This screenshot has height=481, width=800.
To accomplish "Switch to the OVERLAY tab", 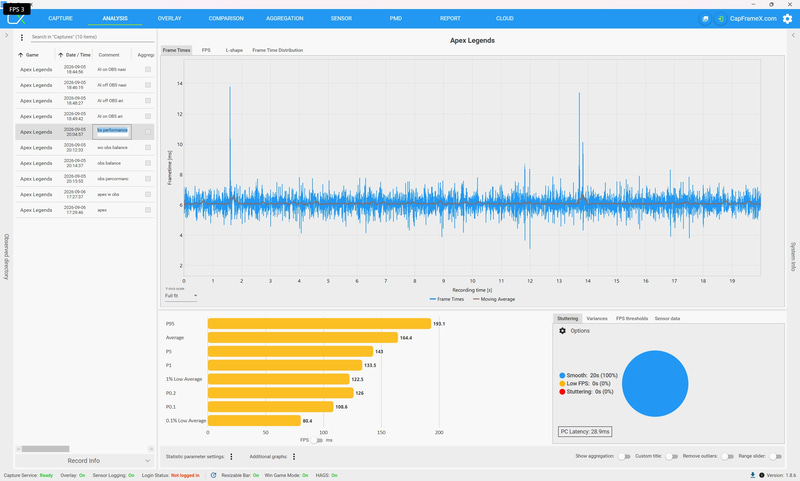I will pos(169,18).
